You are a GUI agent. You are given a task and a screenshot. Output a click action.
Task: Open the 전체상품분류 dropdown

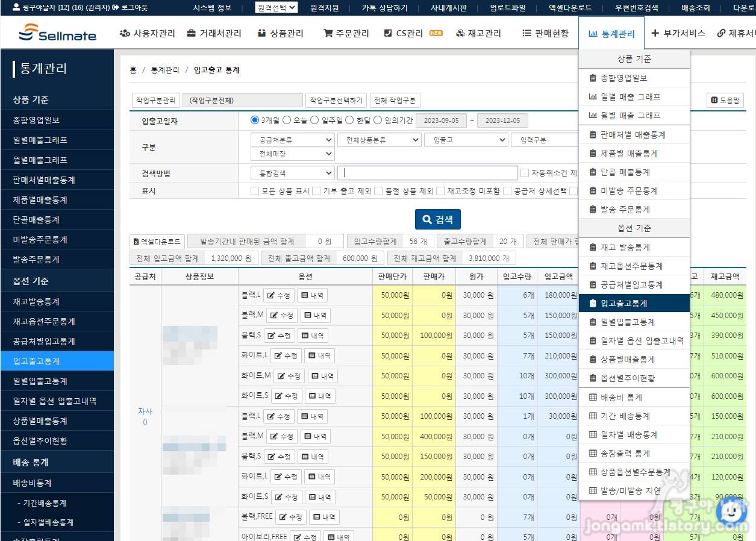(x=379, y=140)
